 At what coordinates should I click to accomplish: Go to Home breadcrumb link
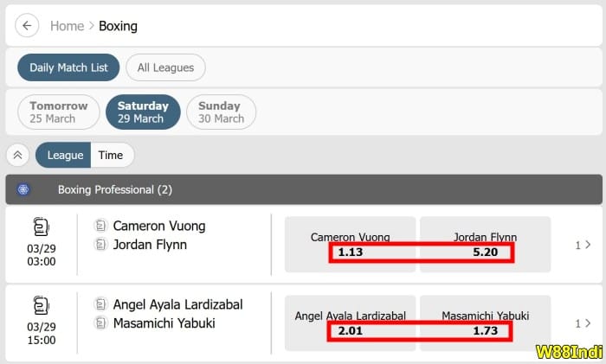click(67, 26)
